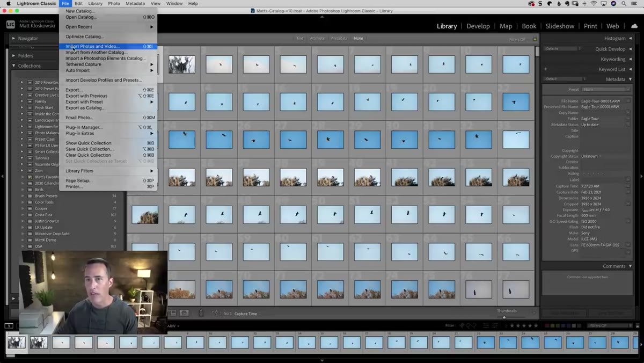Click the spray can Painter tool
Image resolution: width=644 pixels, height=363 pixels.
201,313
